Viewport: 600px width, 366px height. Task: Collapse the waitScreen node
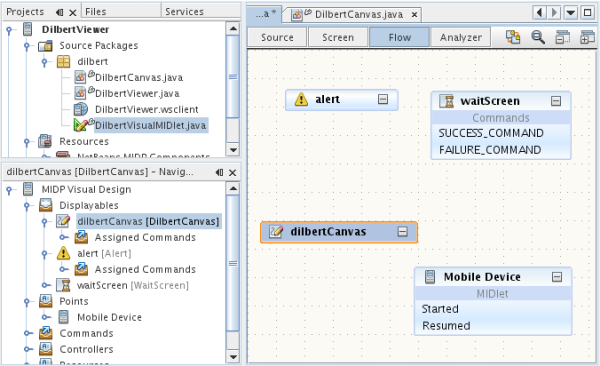click(556, 101)
